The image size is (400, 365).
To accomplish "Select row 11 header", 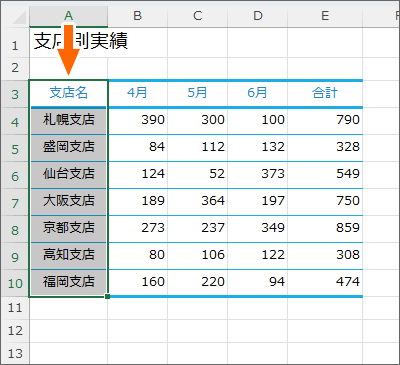I will click(x=15, y=308).
